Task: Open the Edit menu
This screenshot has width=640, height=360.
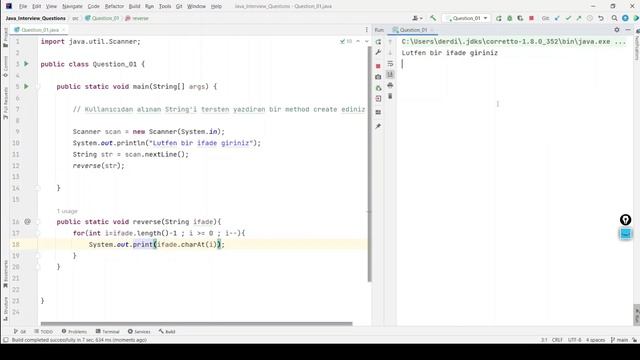Action: [37, 6]
